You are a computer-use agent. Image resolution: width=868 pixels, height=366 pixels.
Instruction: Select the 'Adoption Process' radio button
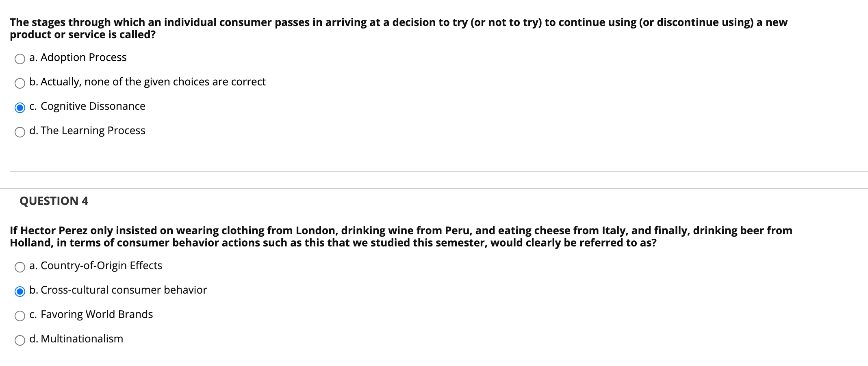pyautogui.click(x=20, y=59)
